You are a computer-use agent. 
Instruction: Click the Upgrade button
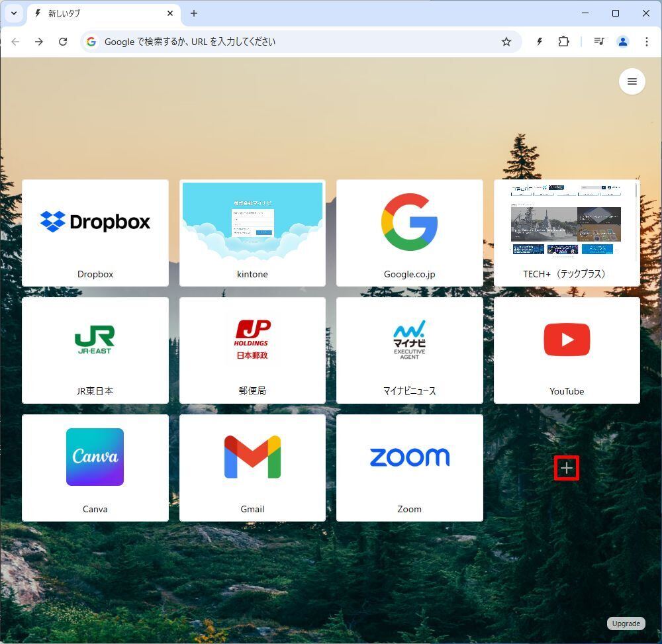626,623
